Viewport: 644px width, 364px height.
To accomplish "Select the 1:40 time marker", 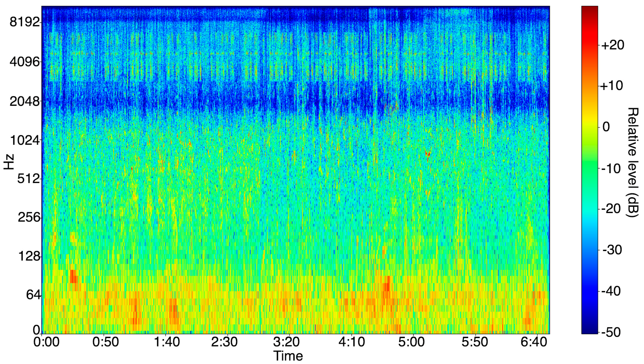I will 167,342.
